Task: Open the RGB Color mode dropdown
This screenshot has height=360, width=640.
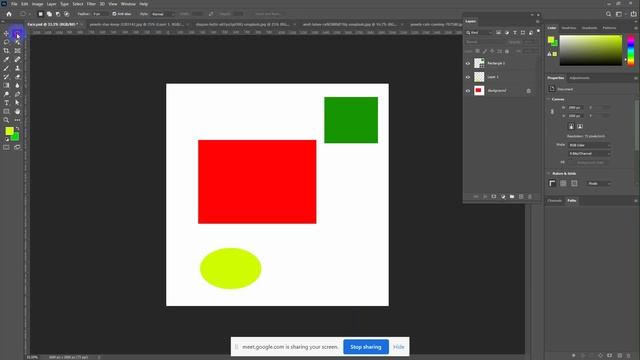Action: pyautogui.click(x=590, y=145)
